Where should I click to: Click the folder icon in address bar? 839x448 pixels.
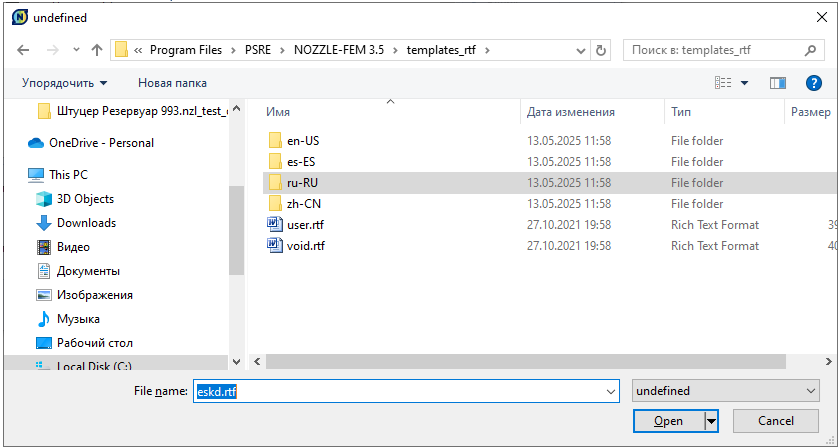click(121, 50)
